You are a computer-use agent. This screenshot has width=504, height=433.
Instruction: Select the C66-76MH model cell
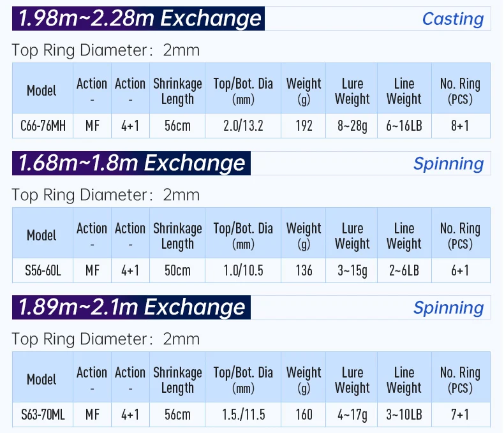(41, 126)
